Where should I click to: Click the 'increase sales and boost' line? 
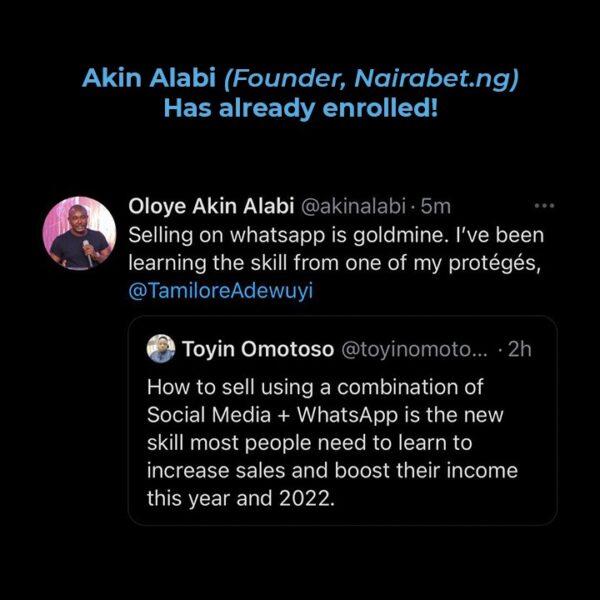(x=332, y=471)
